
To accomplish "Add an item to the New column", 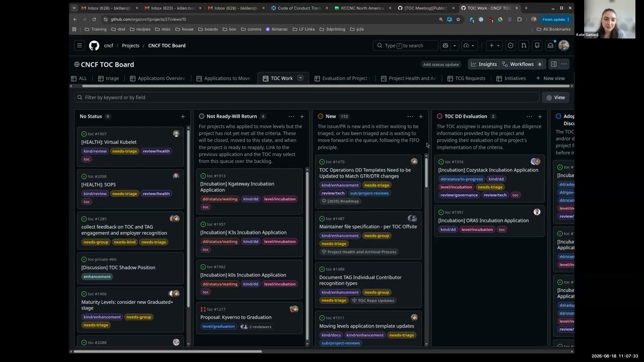I will pos(421,117).
